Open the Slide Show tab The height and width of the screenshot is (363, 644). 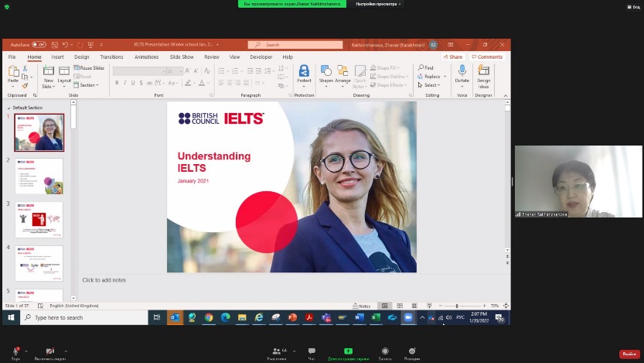coord(182,57)
